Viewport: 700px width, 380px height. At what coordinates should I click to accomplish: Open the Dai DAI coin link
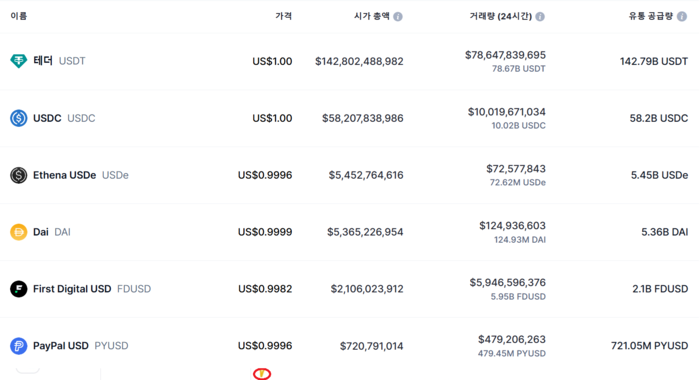click(52, 232)
